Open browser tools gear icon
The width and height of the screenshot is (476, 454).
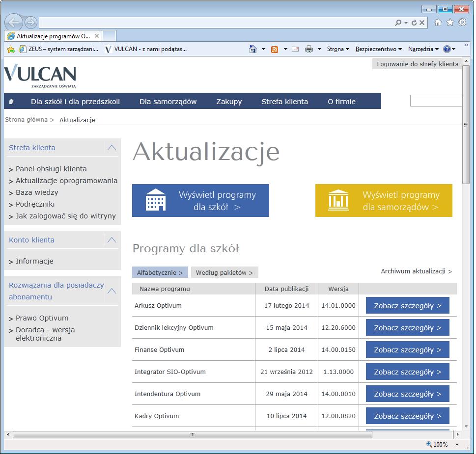(x=462, y=22)
